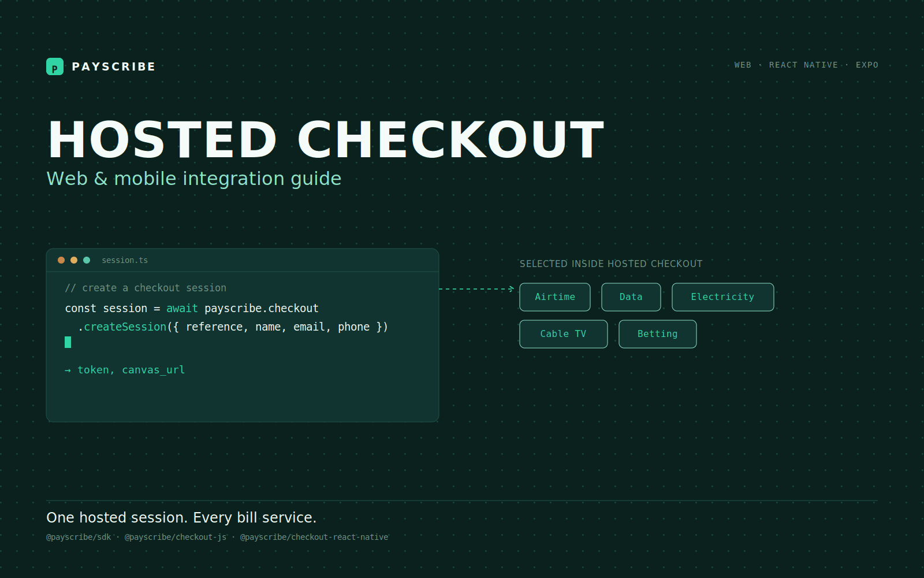924x578 pixels.
Task: Select the REACT NATIVE platform label
Action: point(803,65)
